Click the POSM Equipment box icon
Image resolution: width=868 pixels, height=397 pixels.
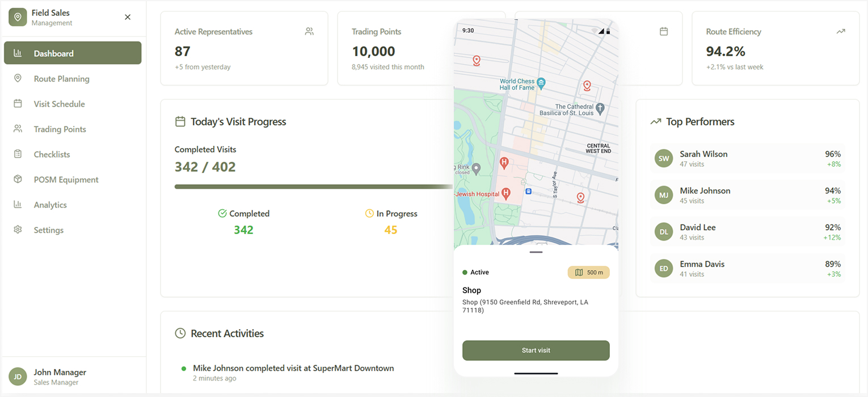pyautogui.click(x=18, y=179)
